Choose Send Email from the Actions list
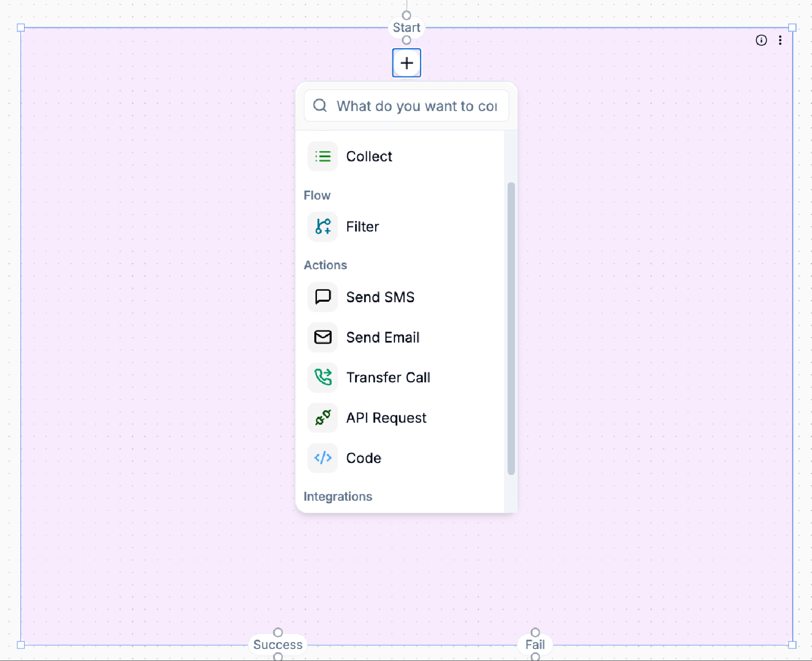The image size is (812, 661). (383, 337)
